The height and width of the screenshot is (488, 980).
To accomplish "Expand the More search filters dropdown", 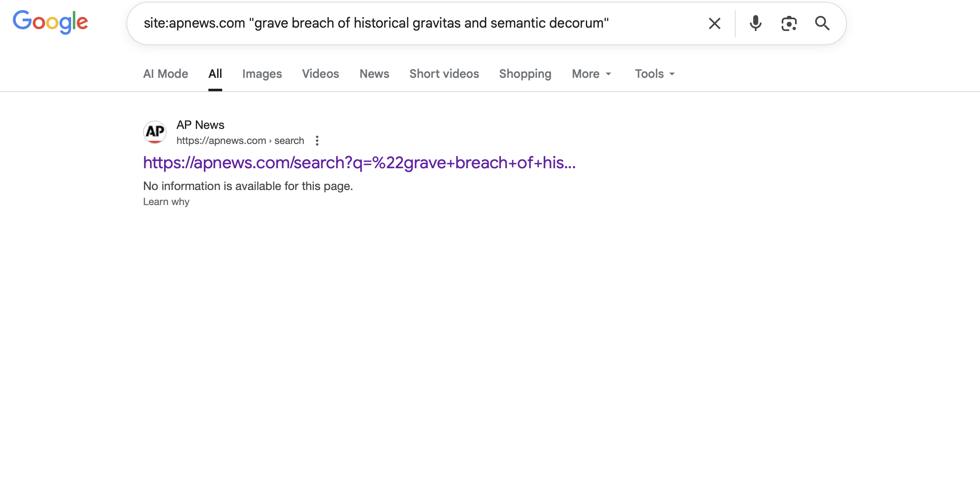I will pos(591,74).
